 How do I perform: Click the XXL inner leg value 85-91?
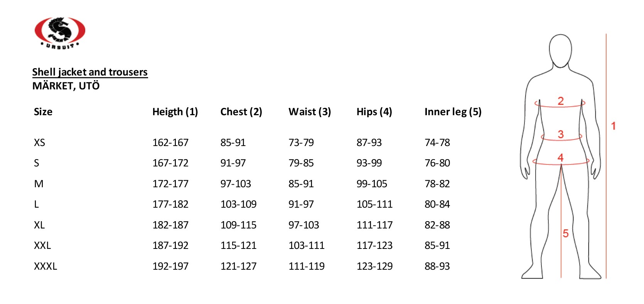[x=437, y=245]
